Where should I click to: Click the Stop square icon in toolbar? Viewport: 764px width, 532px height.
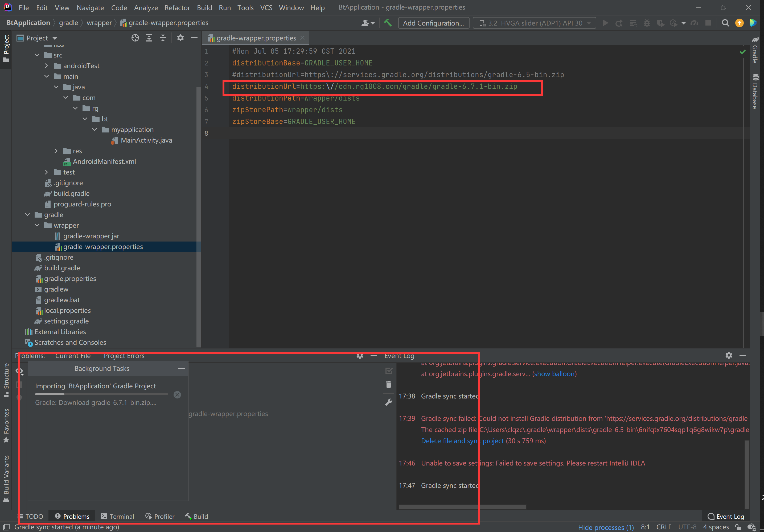[x=708, y=23]
